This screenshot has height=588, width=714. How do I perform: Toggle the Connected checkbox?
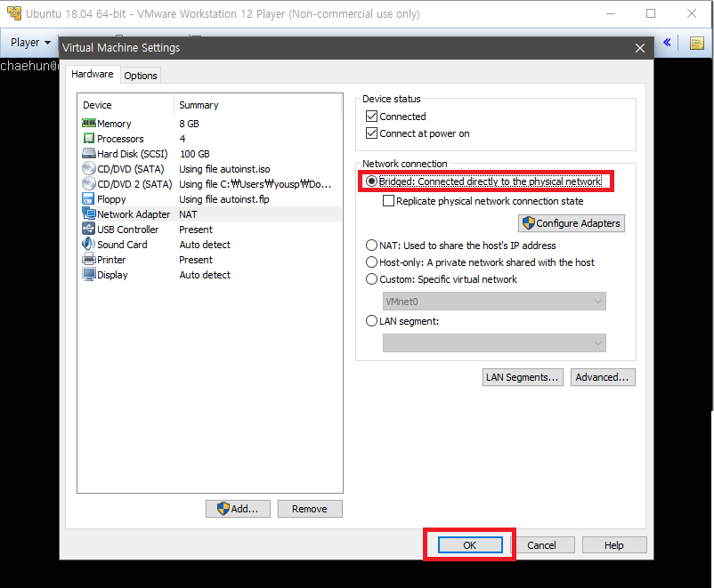point(371,116)
